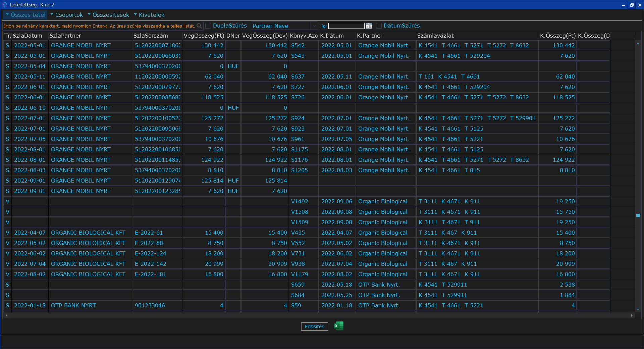Click the Kira-7 application icon in title bar

pyautogui.click(x=5, y=5)
